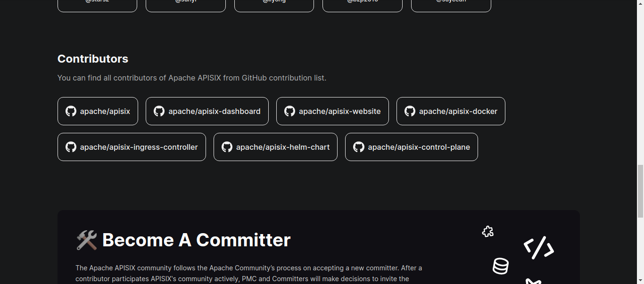Click the GitHub icon next to apache/apisix-website
Image resolution: width=644 pixels, height=284 pixels.
(289, 111)
